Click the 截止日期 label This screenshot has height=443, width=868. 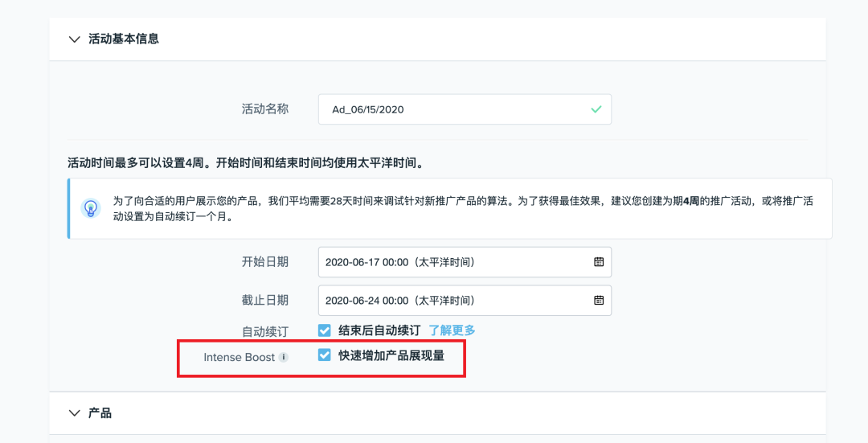click(x=265, y=300)
